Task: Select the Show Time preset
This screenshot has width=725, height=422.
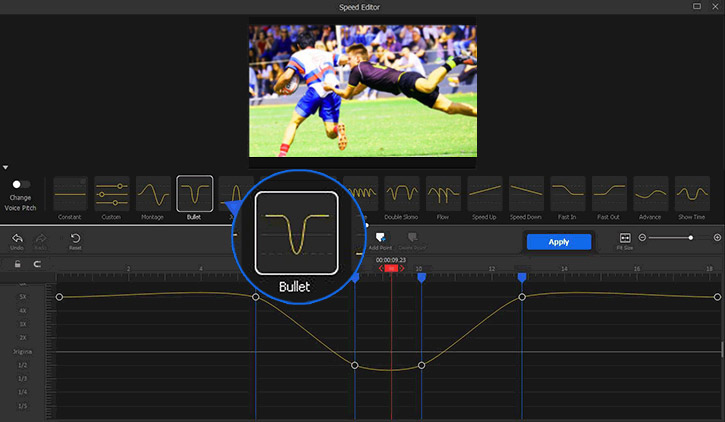Action: point(692,194)
